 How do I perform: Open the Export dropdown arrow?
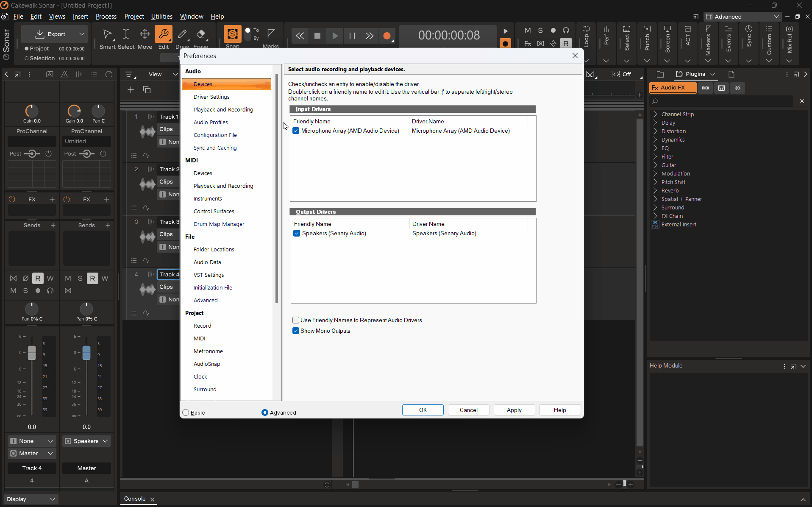click(x=82, y=34)
